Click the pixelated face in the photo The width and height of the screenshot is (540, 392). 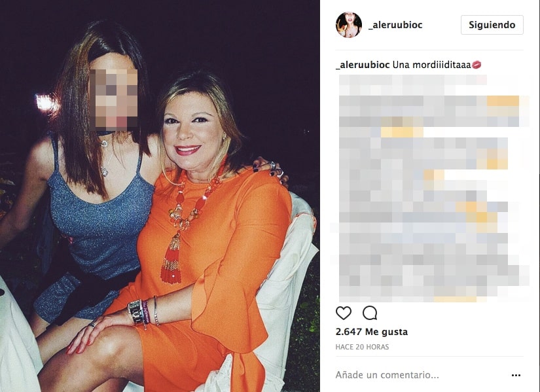114,98
